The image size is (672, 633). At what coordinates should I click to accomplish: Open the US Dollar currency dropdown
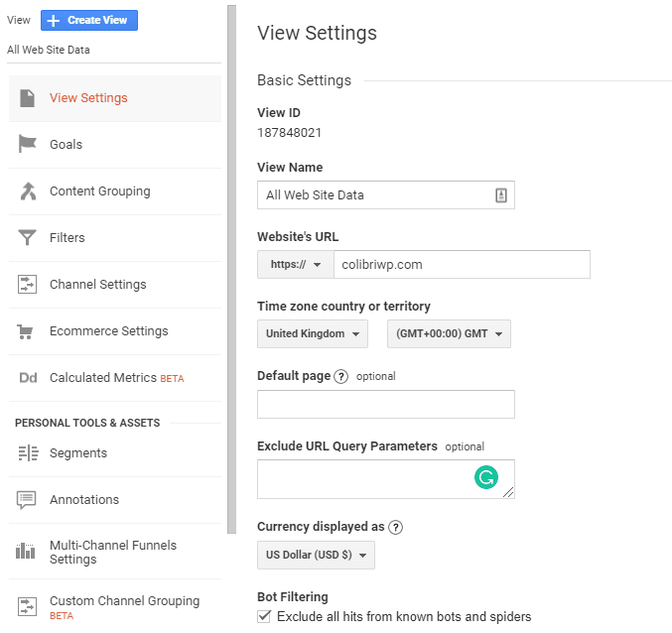[316, 556]
